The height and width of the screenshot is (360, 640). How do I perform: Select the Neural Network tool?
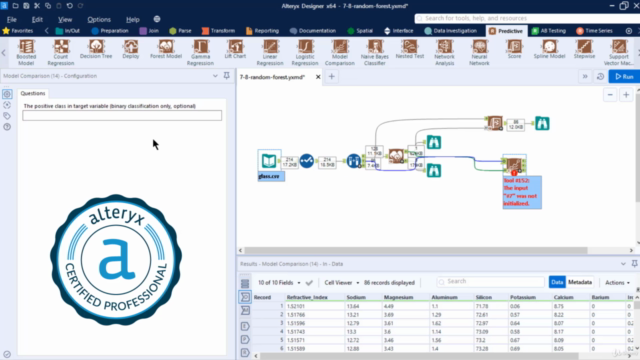479,52
